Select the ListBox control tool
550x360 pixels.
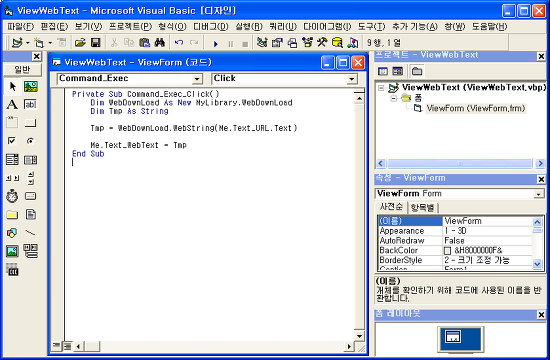point(31,160)
